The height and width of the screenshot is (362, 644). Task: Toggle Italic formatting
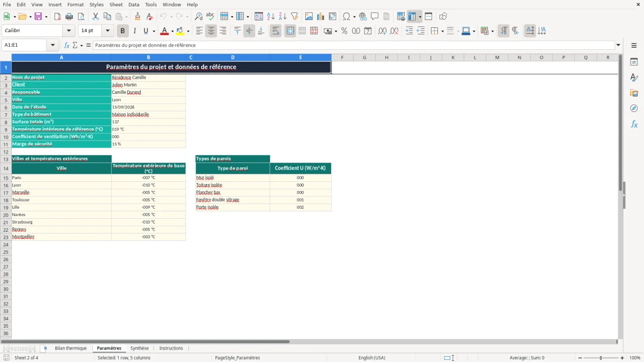pyautogui.click(x=135, y=31)
